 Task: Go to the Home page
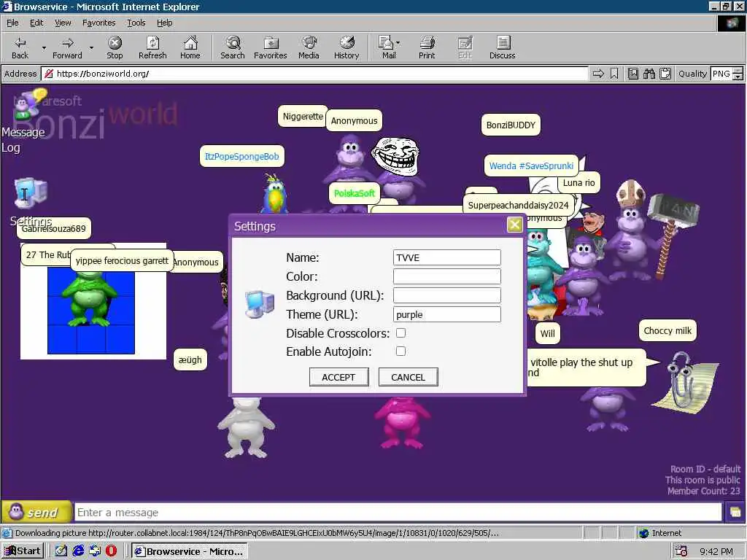pos(190,48)
